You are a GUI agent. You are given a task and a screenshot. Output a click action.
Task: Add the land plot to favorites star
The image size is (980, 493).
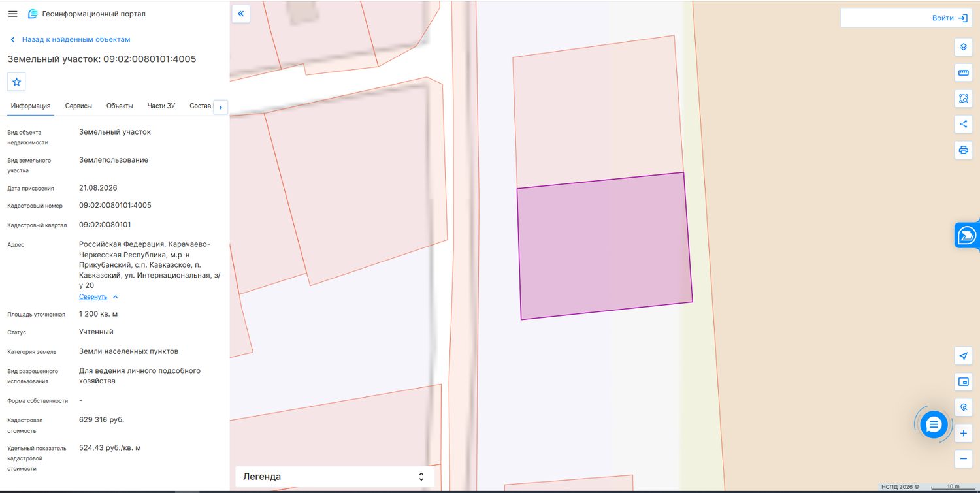coord(16,82)
